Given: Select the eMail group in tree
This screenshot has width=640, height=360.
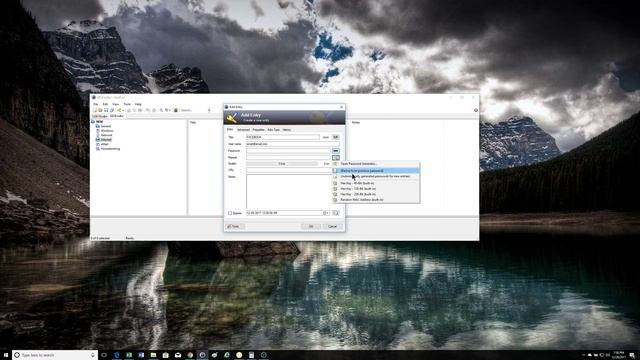Looking at the screenshot, I should 105,144.
